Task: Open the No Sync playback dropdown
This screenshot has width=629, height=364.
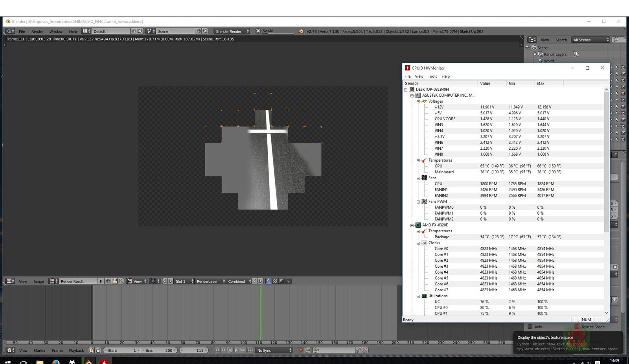Action: (274, 350)
